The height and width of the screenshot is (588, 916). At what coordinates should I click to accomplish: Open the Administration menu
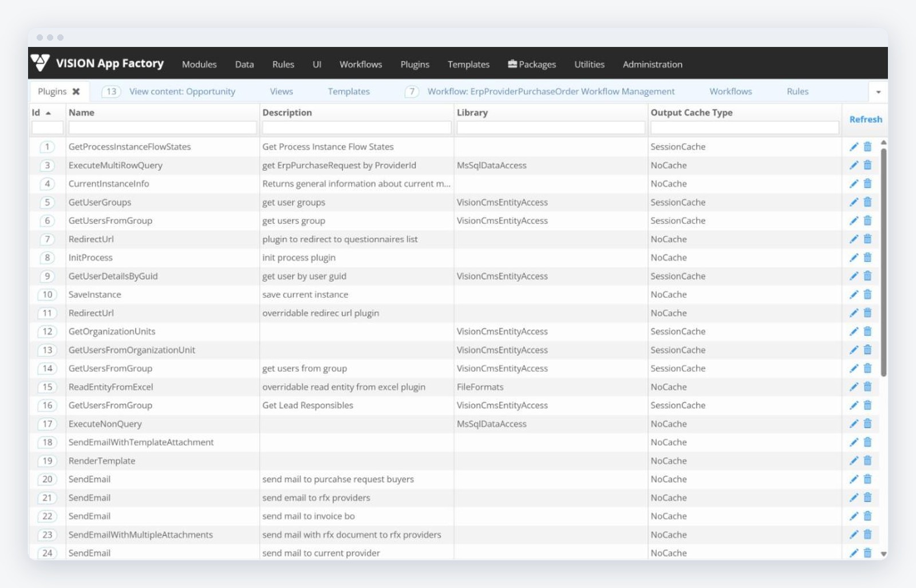click(x=653, y=64)
